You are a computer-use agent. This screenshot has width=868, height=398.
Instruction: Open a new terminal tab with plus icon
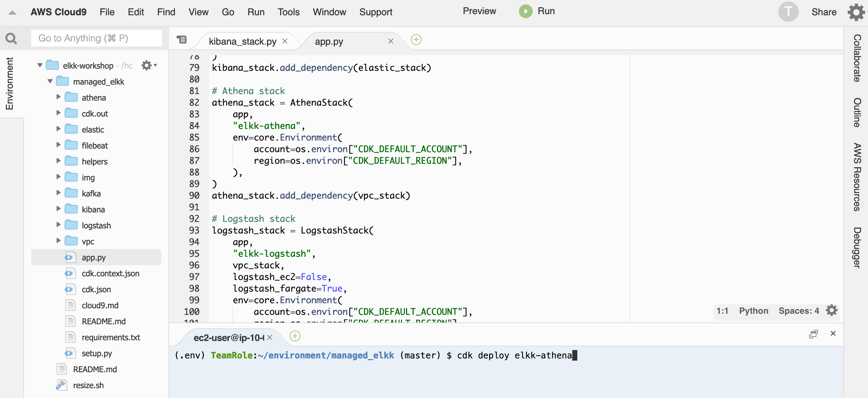(x=295, y=336)
